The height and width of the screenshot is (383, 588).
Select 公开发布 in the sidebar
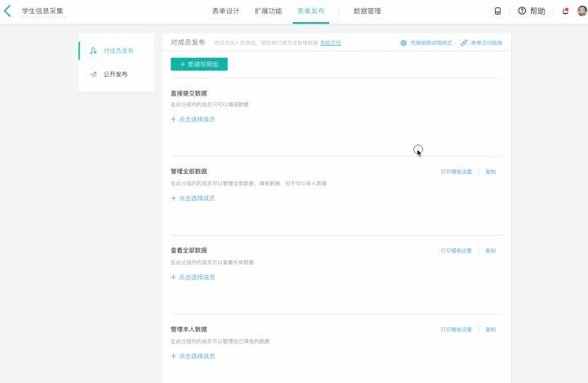click(115, 74)
